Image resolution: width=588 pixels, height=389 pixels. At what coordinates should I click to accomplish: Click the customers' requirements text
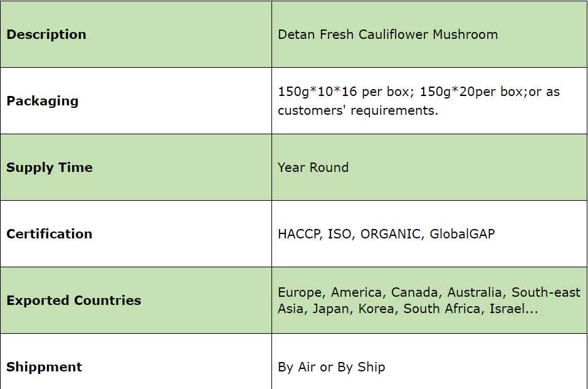[x=358, y=110]
